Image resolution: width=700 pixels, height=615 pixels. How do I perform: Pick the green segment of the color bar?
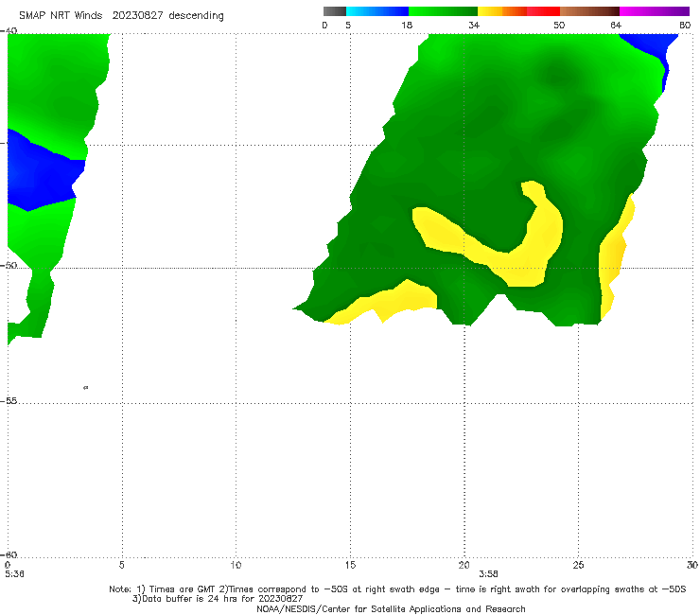point(443,11)
